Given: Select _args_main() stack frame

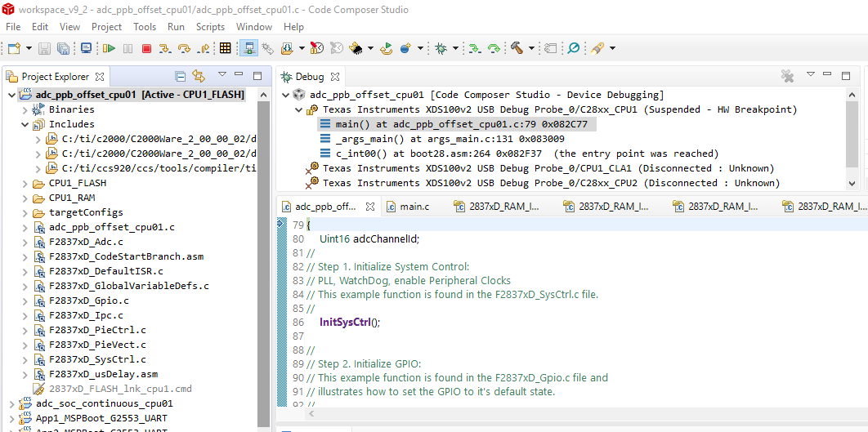Looking at the screenshot, I should pyautogui.click(x=450, y=139).
